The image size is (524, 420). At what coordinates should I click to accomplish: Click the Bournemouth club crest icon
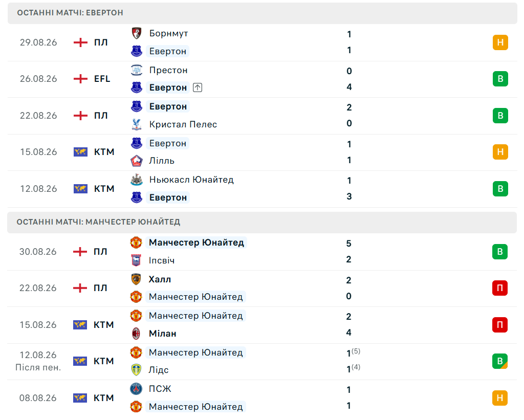click(136, 33)
